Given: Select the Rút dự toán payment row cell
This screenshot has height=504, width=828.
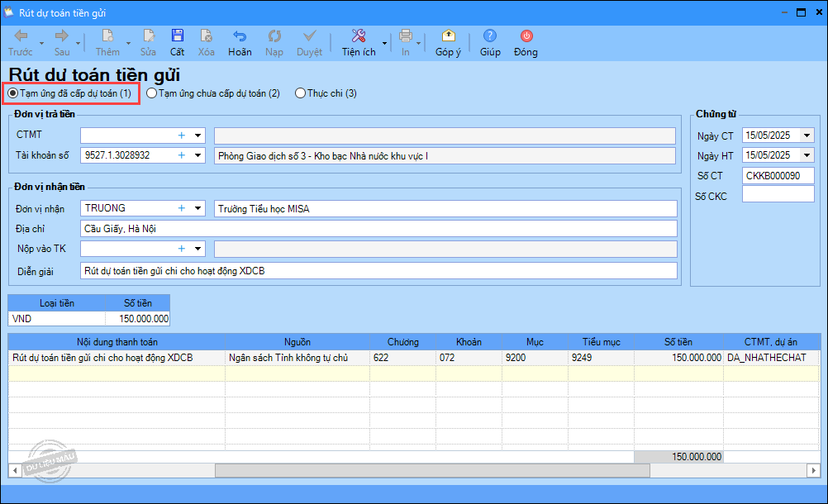Looking at the screenshot, I should (116, 358).
